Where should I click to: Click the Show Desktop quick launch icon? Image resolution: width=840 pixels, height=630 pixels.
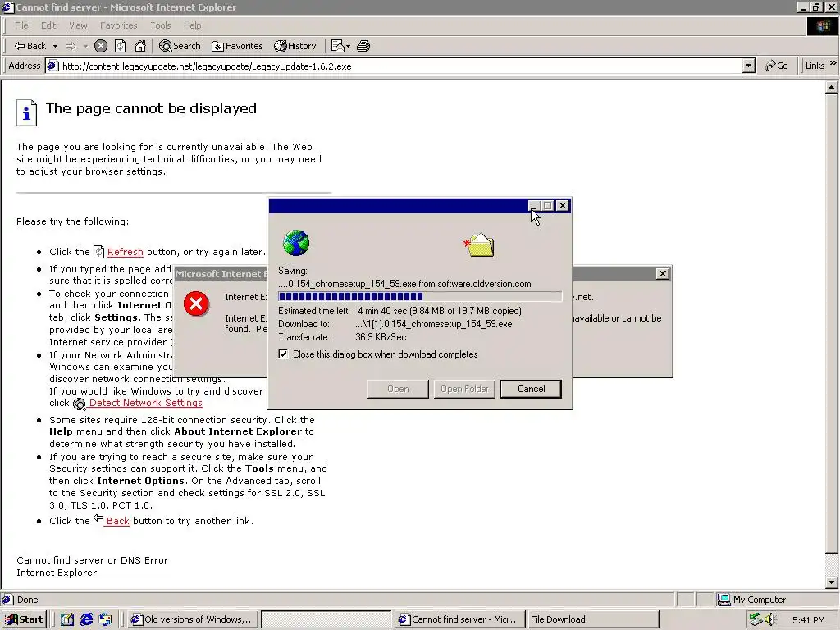click(x=67, y=620)
